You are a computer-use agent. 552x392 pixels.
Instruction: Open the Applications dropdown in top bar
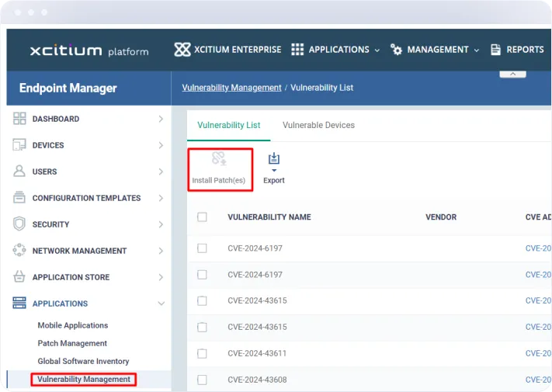pyautogui.click(x=335, y=50)
